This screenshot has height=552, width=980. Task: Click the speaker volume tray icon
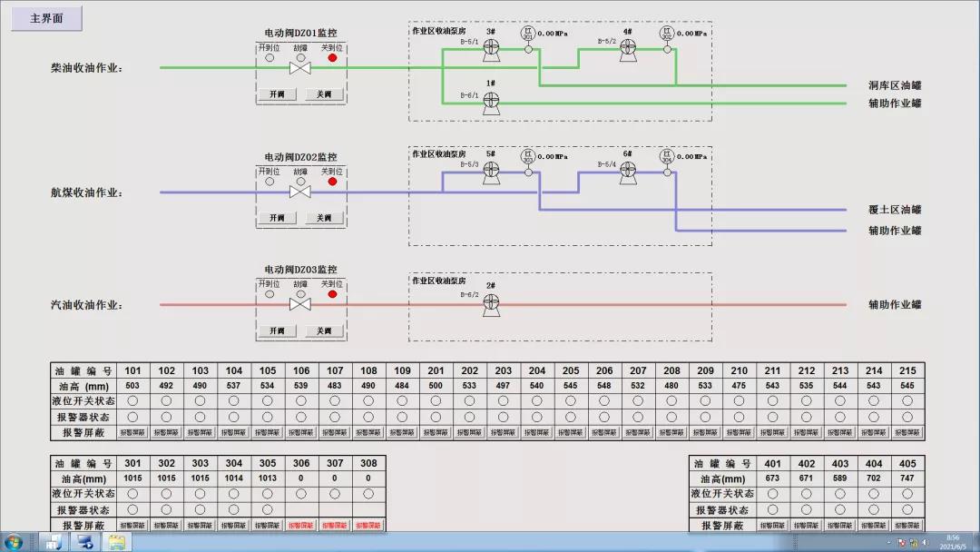[x=926, y=543]
